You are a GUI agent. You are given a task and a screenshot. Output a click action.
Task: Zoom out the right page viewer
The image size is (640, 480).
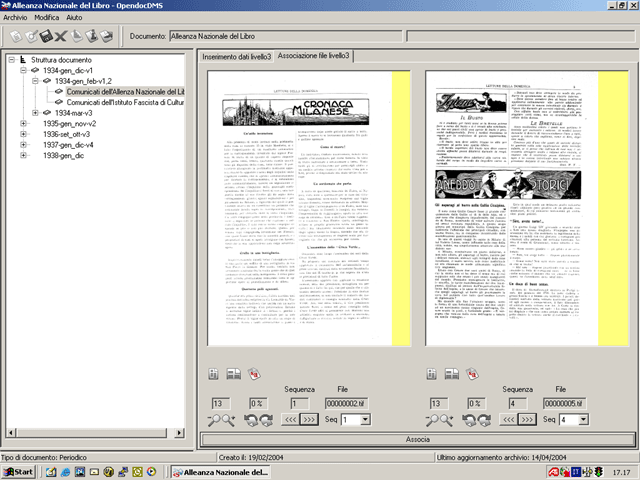tap(432, 420)
